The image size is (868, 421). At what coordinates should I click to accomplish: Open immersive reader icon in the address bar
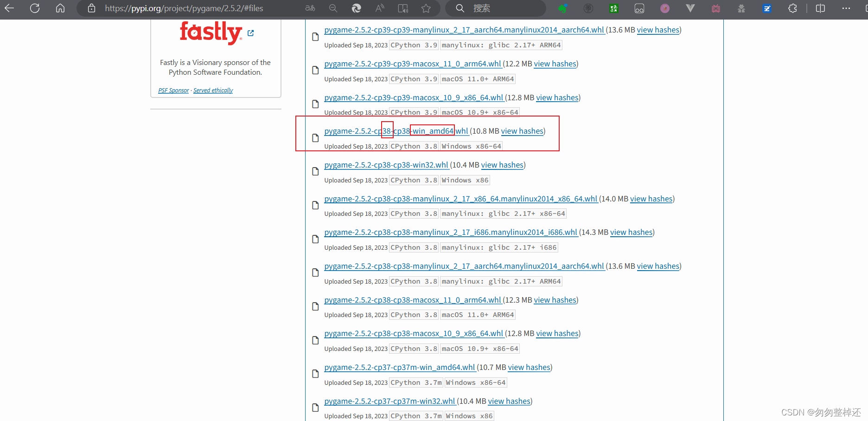point(403,8)
